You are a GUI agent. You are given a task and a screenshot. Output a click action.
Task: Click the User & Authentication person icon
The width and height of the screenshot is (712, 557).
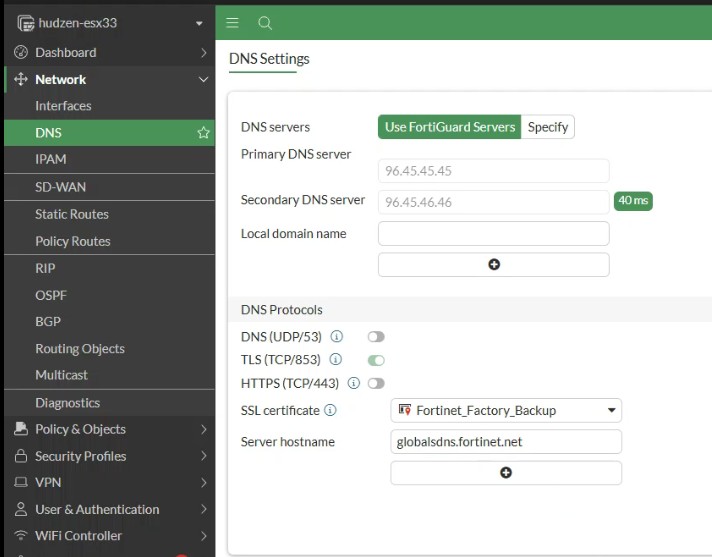pos(21,509)
